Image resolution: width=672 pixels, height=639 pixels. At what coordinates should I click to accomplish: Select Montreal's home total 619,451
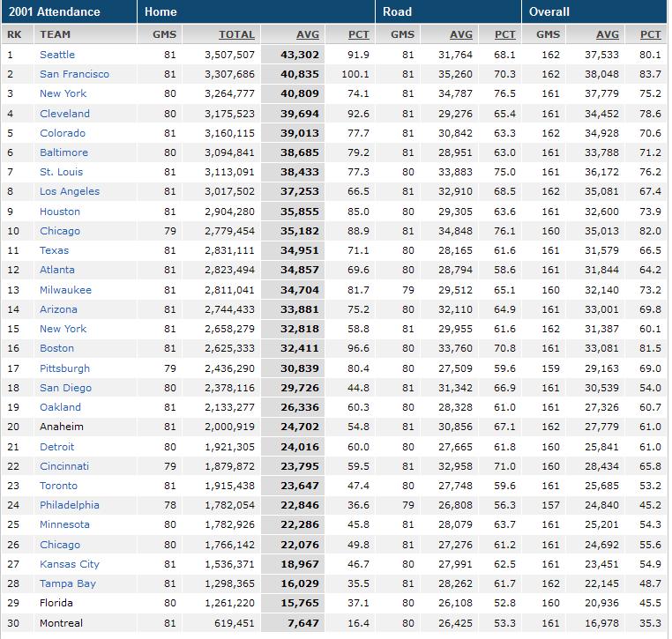pos(235,623)
